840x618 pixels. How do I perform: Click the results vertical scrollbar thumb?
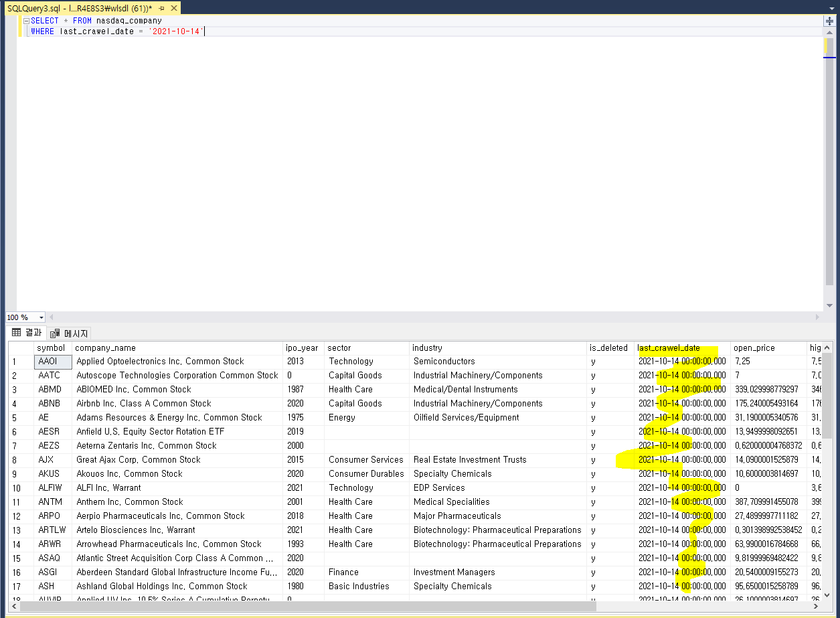tap(827, 395)
